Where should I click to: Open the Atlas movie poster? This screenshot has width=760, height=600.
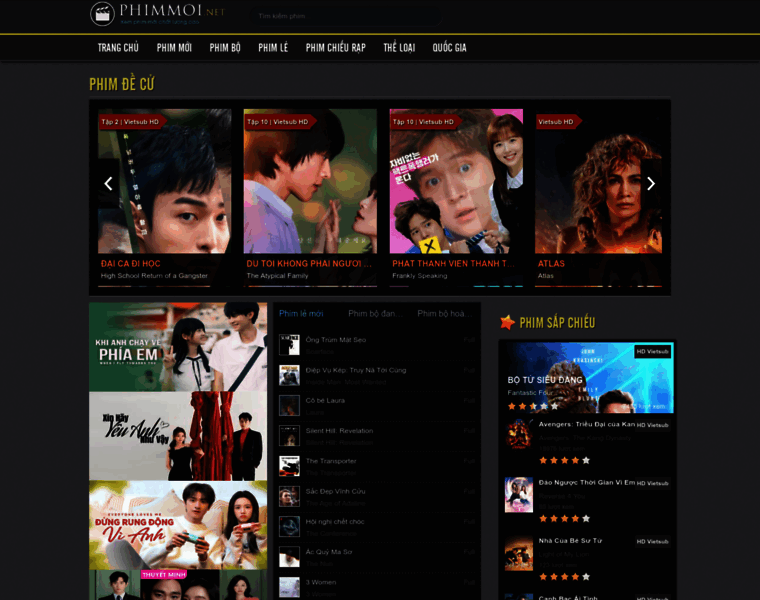598,181
